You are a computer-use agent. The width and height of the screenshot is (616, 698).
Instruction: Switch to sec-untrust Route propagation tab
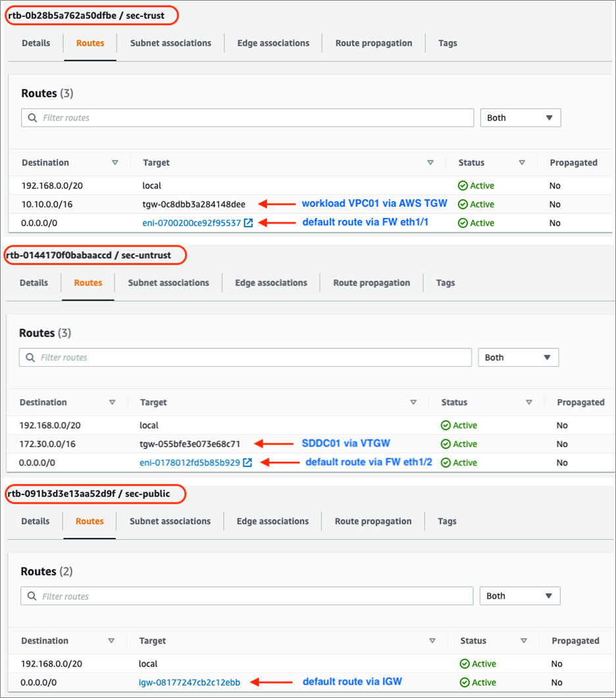[x=371, y=283]
